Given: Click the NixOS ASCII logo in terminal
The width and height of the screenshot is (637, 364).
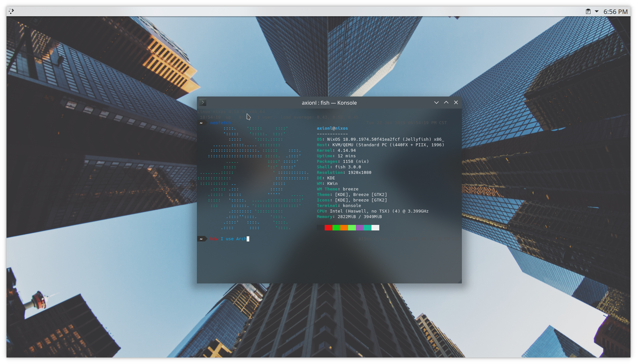Looking at the screenshot, I should [x=253, y=178].
